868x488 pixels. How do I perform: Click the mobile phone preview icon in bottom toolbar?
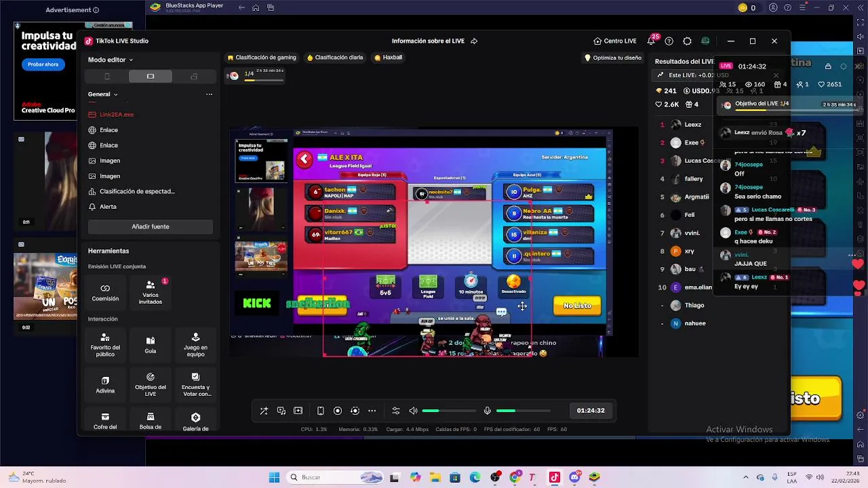(x=320, y=411)
